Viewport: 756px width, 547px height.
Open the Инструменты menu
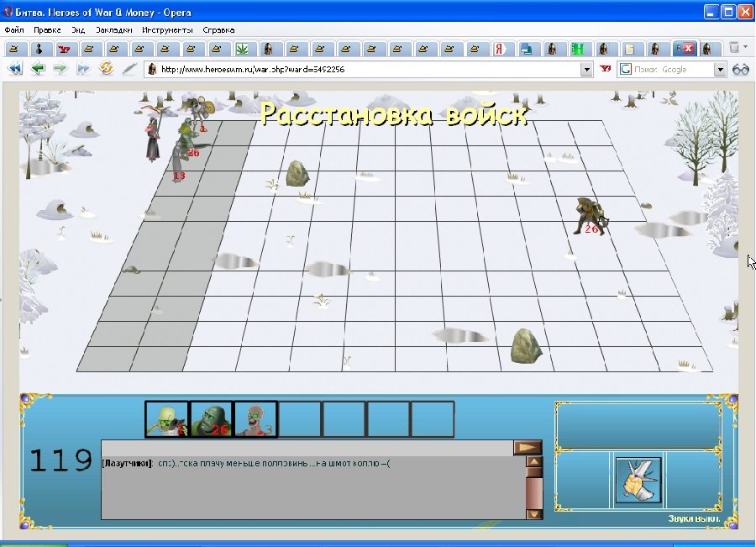pos(162,29)
